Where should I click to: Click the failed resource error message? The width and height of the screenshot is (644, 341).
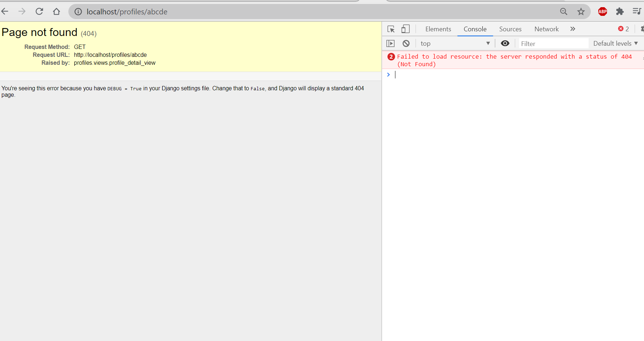click(514, 60)
